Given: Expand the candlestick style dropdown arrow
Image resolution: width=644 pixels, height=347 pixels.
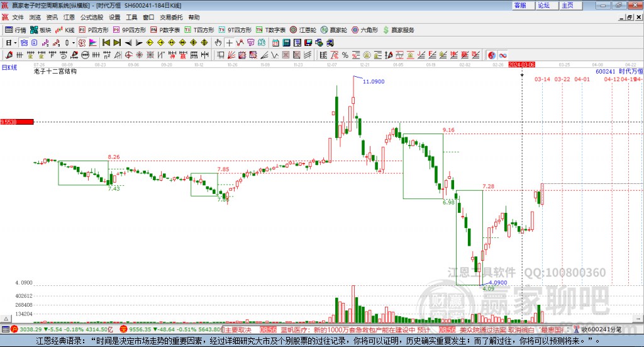Looking at the screenshot, I should 74,43.
